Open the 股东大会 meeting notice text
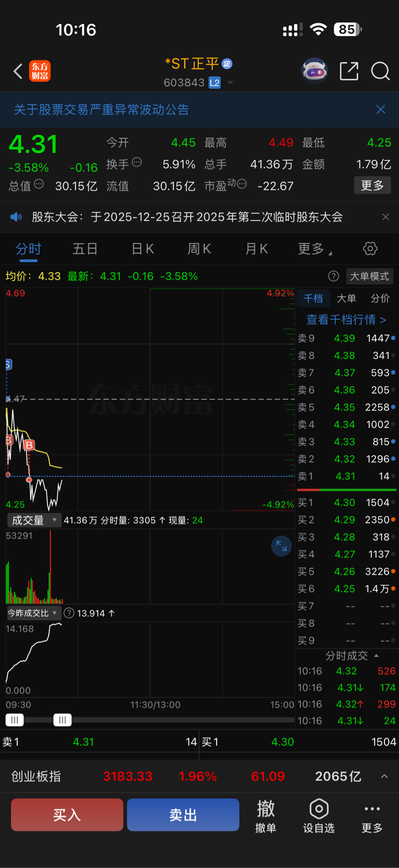This screenshot has height=868, width=399. pos(187,217)
